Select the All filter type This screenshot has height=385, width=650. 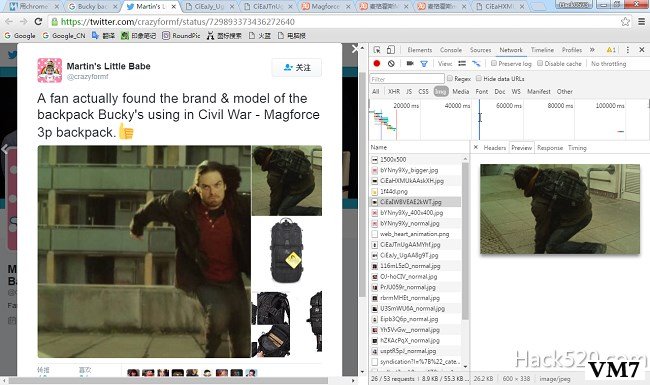376,91
